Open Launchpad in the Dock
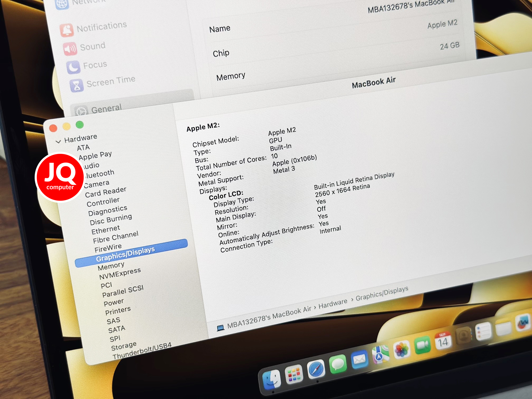This screenshot has height=399, width=532. coord(294,374)
